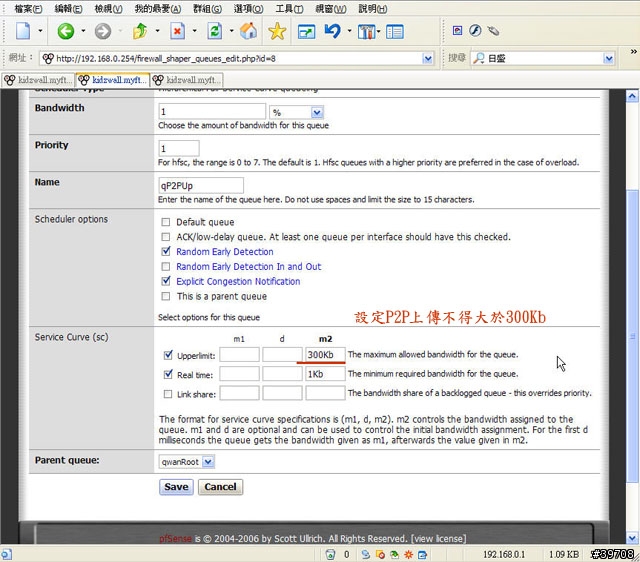
Task: Open the bandwidth unit % dropdown
Action: click(x=297, y=112)
